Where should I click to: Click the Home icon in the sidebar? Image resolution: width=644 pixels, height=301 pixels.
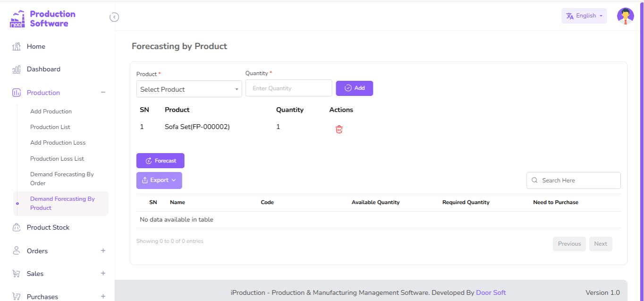16,46
